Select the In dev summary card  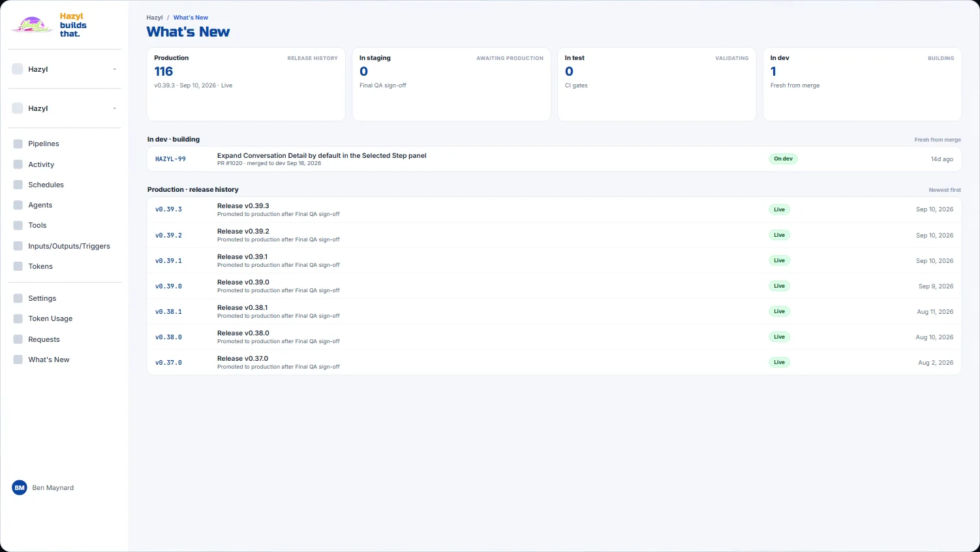862,84
